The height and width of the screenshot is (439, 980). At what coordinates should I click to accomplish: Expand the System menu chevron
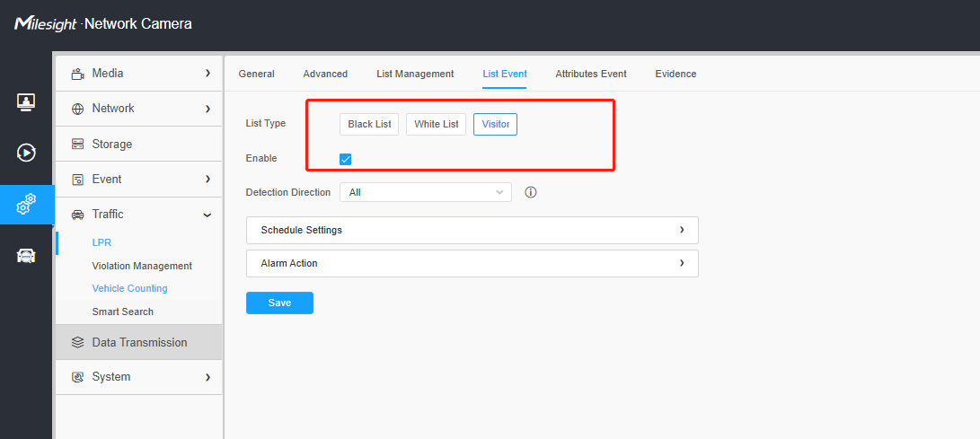coord(207,377)
